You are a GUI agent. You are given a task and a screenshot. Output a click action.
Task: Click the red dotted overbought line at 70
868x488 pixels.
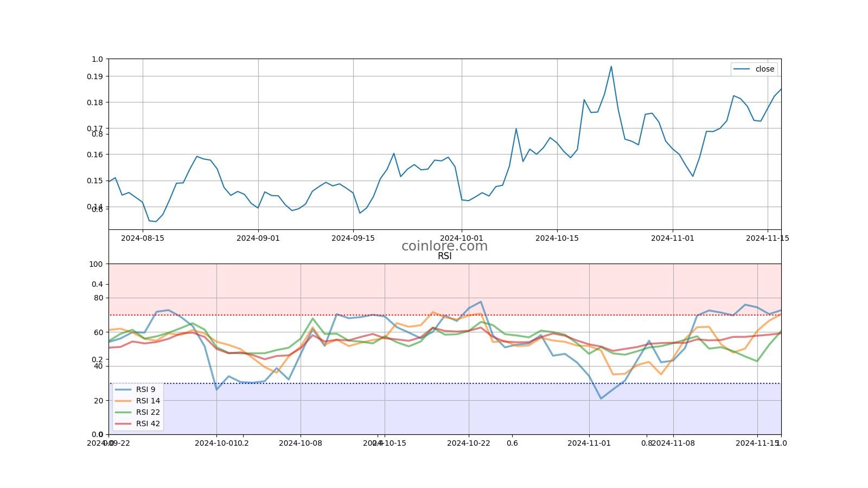tap(445, 315)
